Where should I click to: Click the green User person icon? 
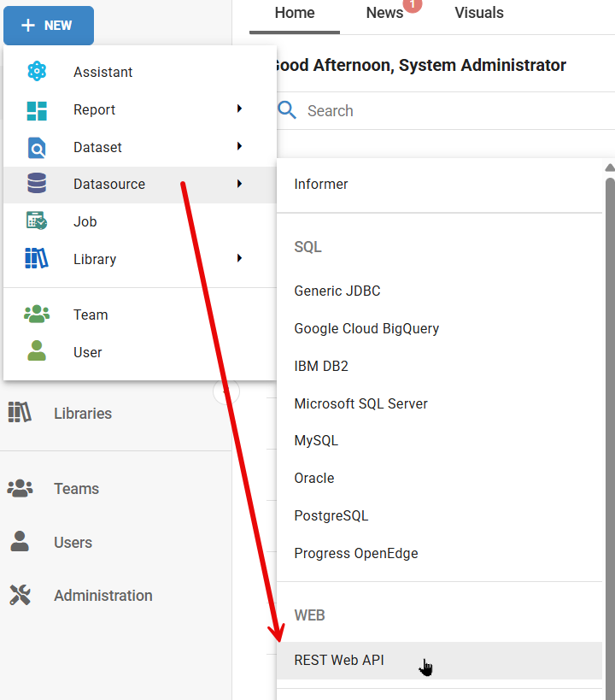(37, 352)
